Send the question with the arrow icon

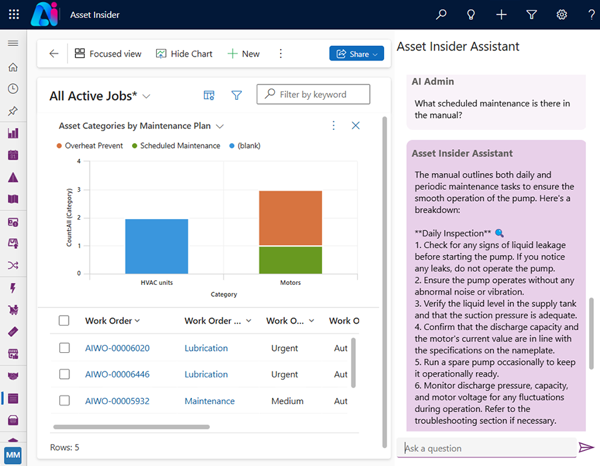[587, 447]
